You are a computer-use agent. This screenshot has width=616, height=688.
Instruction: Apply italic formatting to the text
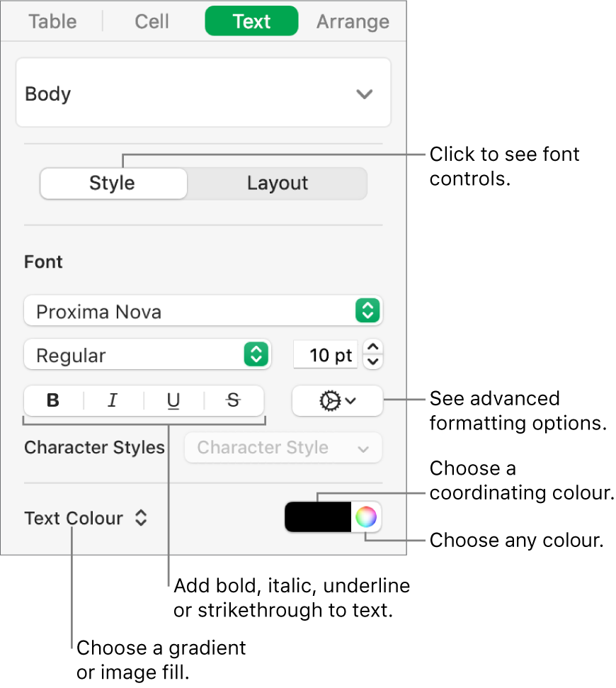pos(113,401)
